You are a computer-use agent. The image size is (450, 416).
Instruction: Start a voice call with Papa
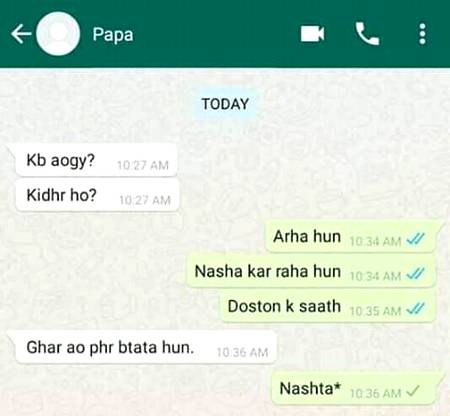coord(367,34)
